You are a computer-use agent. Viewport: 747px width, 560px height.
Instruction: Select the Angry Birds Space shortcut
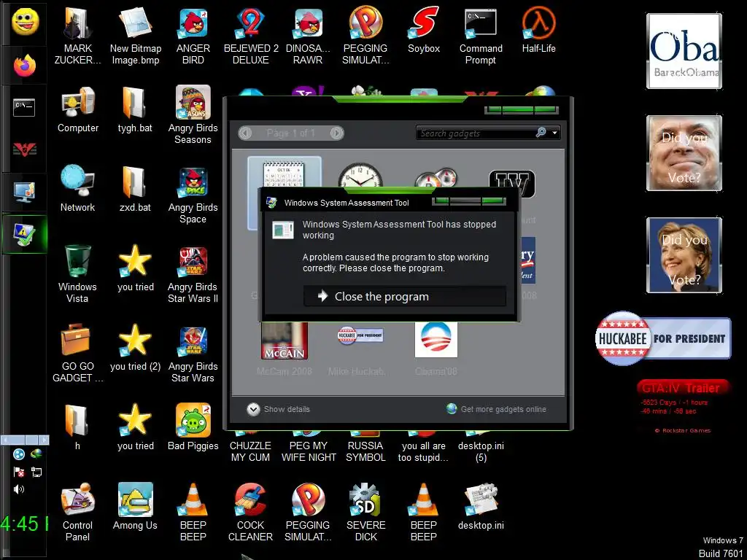click(x=193, y=195)
